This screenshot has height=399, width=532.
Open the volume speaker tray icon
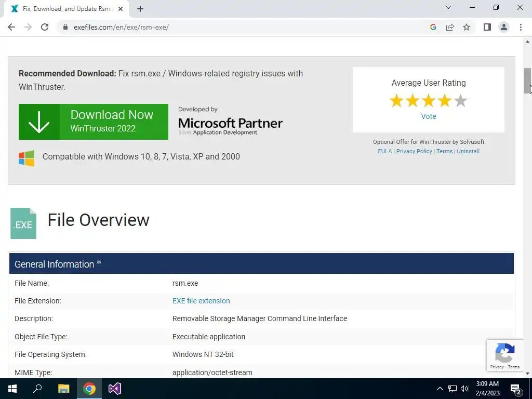[464, 389]
